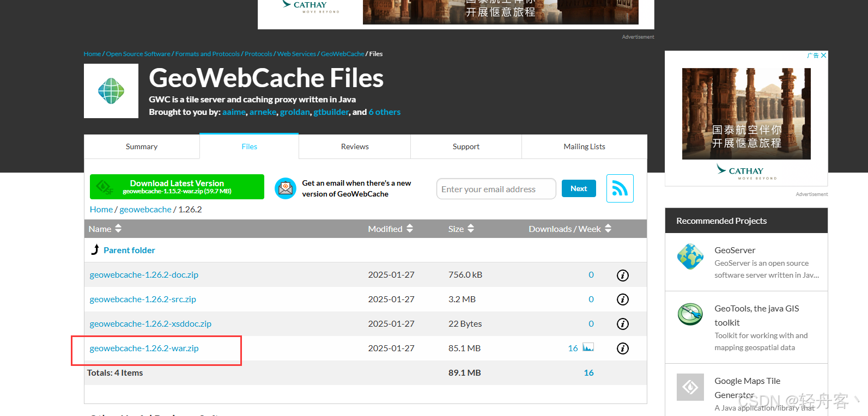Open info icon for geowebcache-1.26.2-doc.zip
The height and width of the screenshot is (416, 868).
(x=622, y=275)
